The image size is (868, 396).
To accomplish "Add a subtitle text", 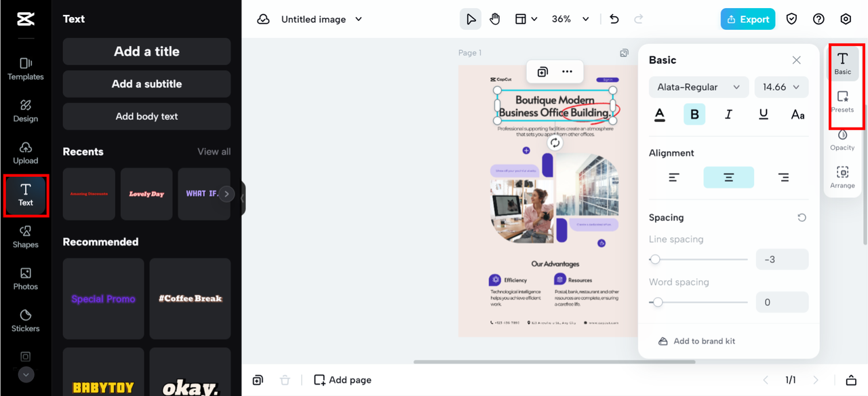I will (x=146, y=84).
